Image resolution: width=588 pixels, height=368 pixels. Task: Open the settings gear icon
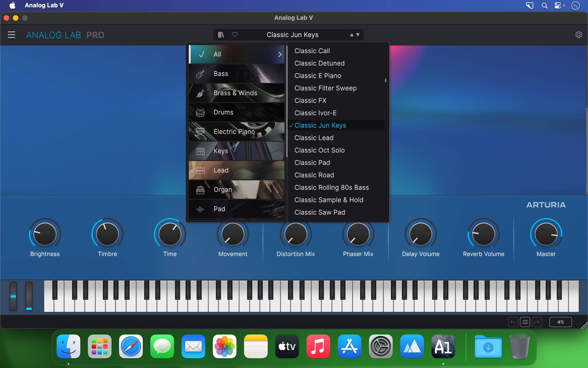pos(579,35)
